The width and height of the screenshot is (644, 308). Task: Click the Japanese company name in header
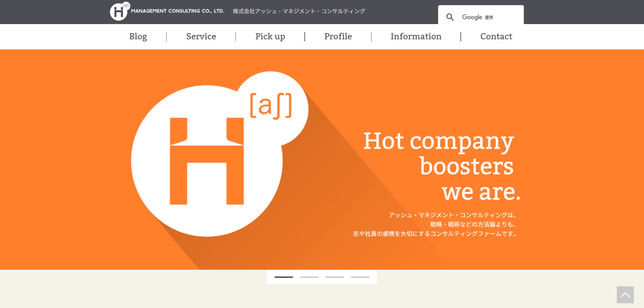[299, 11]
